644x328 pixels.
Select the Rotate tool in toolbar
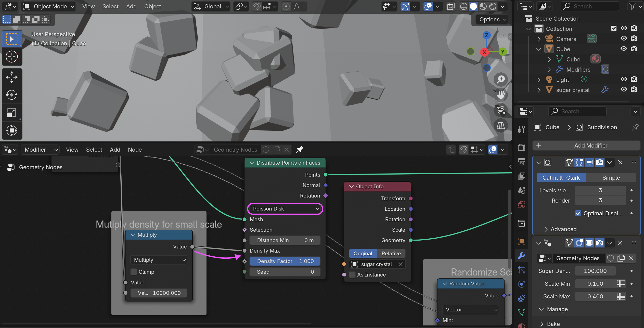point(12,95)
